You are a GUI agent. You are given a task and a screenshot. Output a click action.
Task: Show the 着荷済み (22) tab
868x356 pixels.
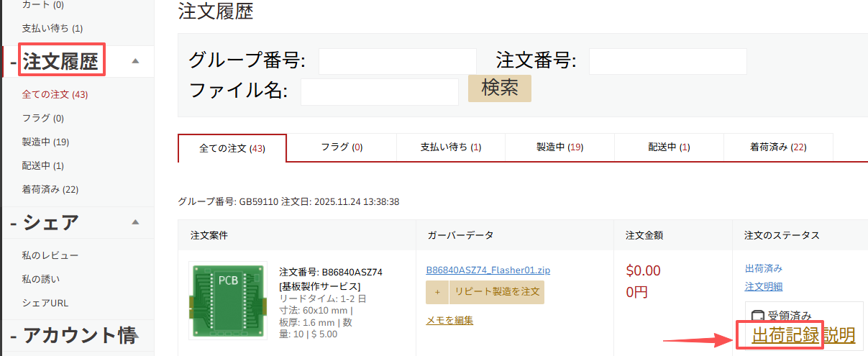coord(778,147)
